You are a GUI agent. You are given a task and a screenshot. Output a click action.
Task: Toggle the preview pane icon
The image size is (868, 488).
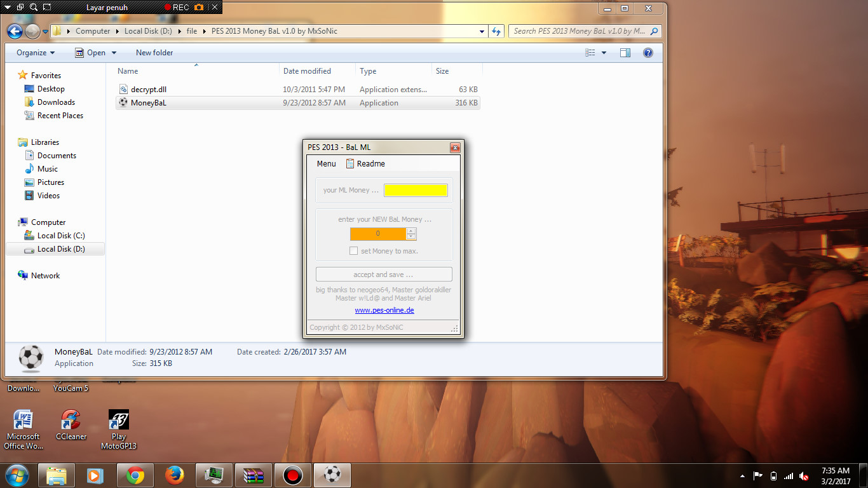(x=625, y=53)
